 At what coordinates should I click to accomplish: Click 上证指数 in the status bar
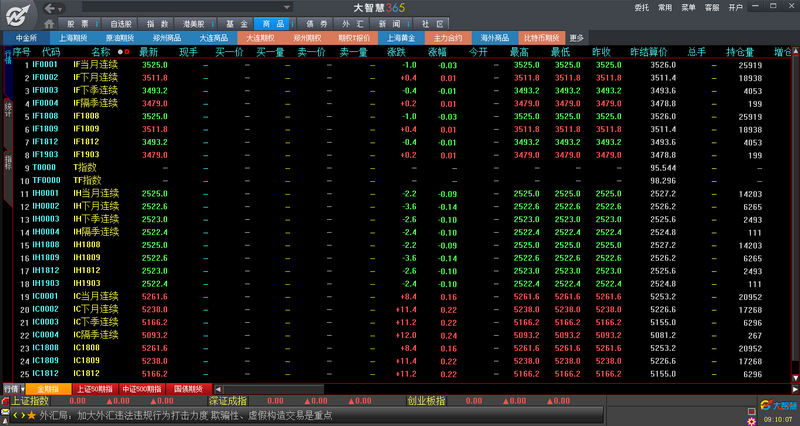pos(31,401)
